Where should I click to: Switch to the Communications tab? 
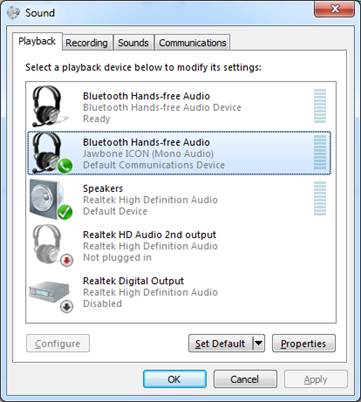(192, 43)
